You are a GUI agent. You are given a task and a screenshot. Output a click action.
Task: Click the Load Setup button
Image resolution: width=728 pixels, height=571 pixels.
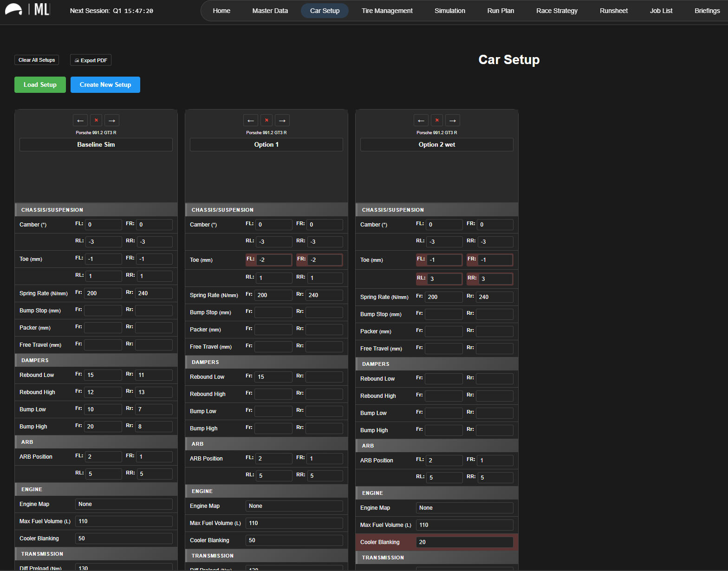pos(40,84)
